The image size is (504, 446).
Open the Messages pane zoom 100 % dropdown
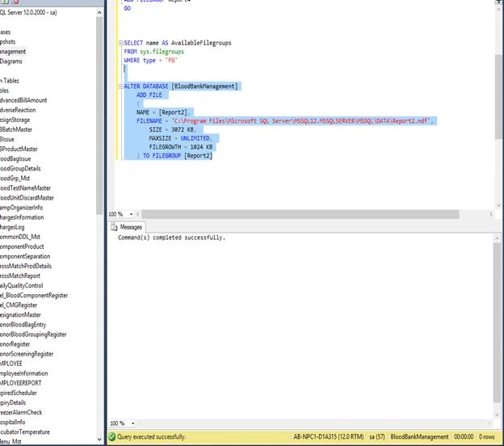132,423
